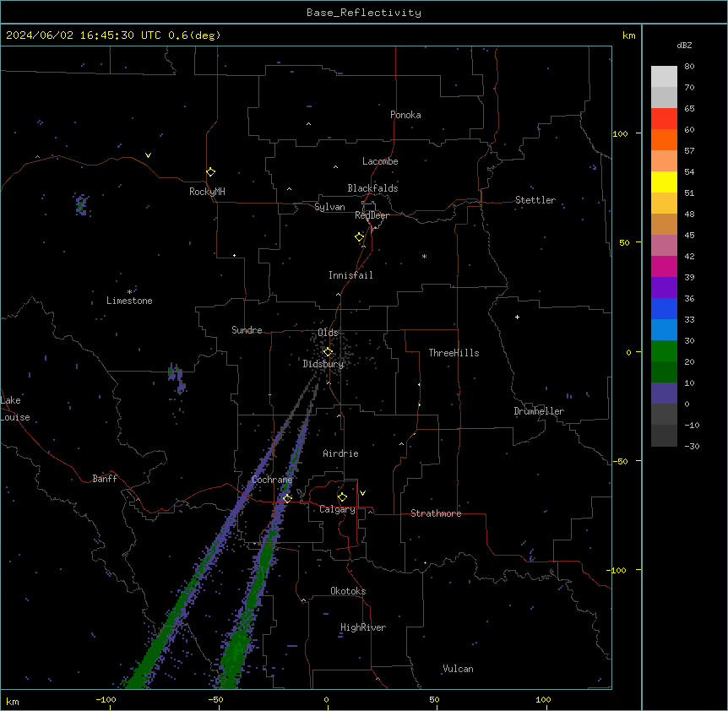The image size is (728, 711).
Task: Click the Drumheller label
Action: [x=539, y=411]
